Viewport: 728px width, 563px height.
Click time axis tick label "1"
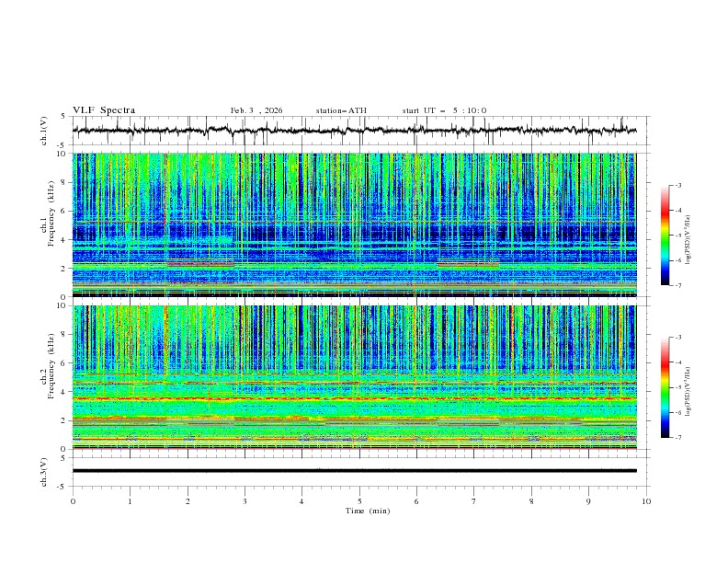click(x=130, y=501)
